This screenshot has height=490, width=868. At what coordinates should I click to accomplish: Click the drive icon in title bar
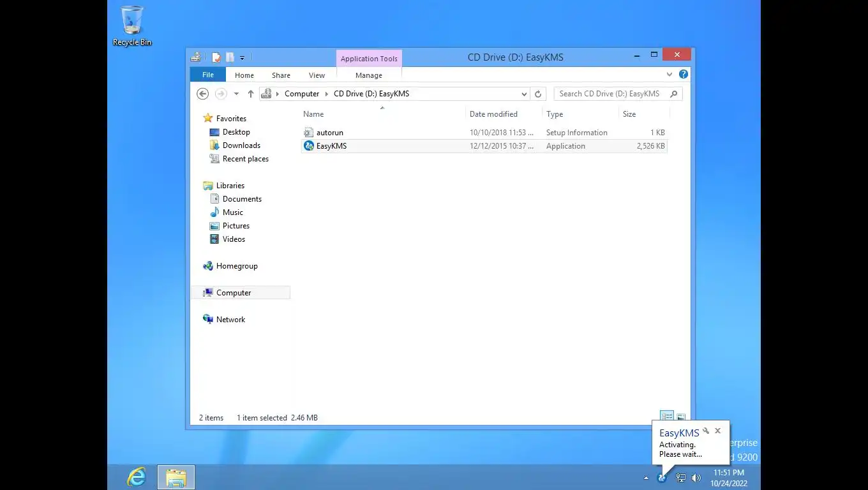point(195,57)
